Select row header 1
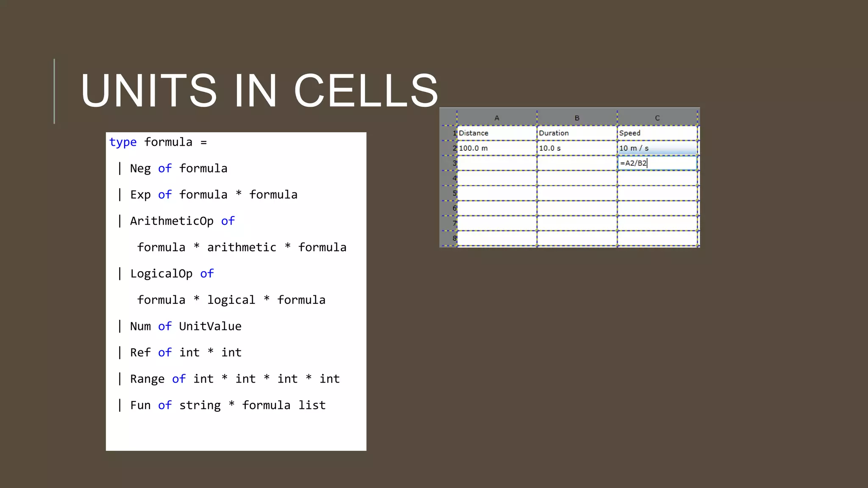The width and height of the screenshot is (868, 488). coord(449,133)
